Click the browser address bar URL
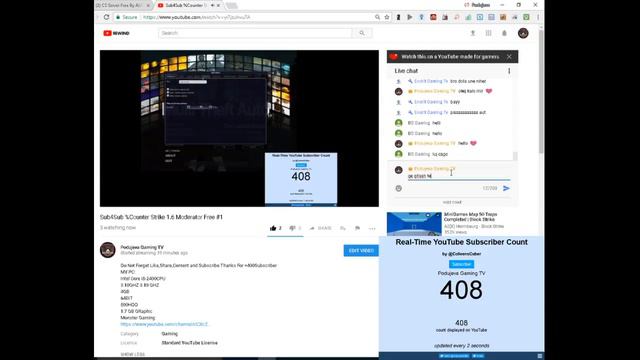 pos(197,17)
